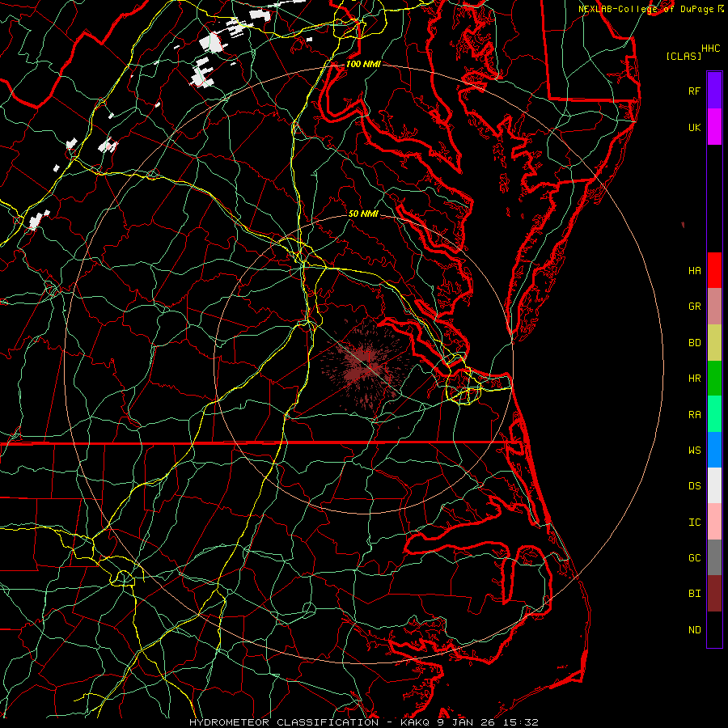Image resolution: width=728 pixels, height=728 pixels.
Task: Click the IC legend label
Action: point(694,523)
